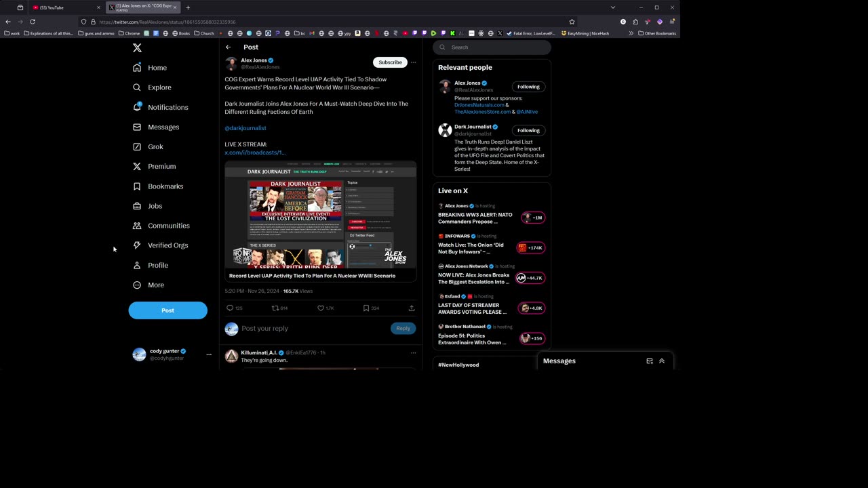This screenshot has width=868, height=488.
Task: Expand the Messages drawer
Action: (662, 361)
